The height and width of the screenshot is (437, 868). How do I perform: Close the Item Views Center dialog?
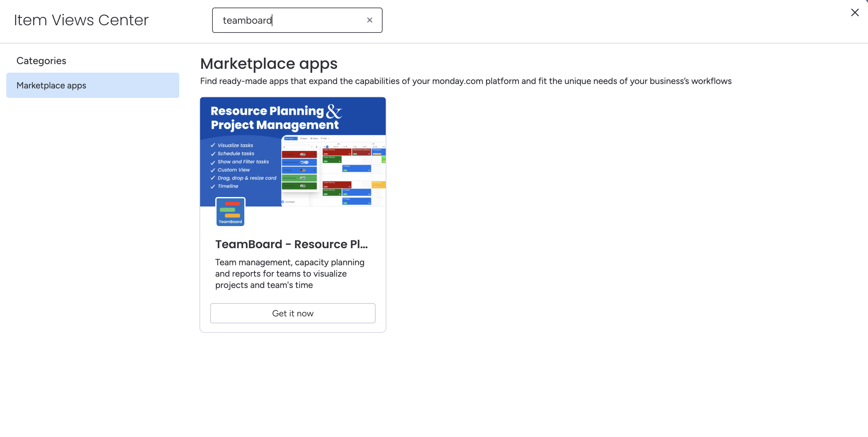(x=854, y=13)
